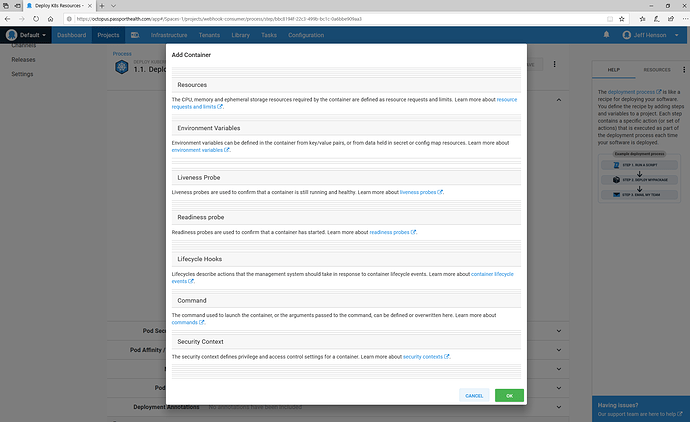Open the Library menu
This screenshot has height=422, width=690.
pos(241,35)
